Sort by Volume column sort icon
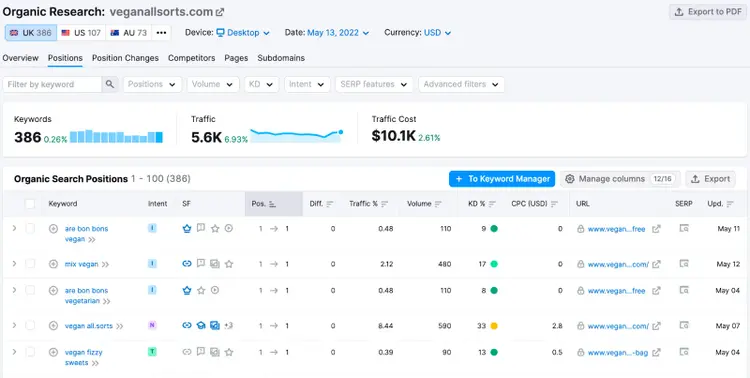 pos(439,204)
